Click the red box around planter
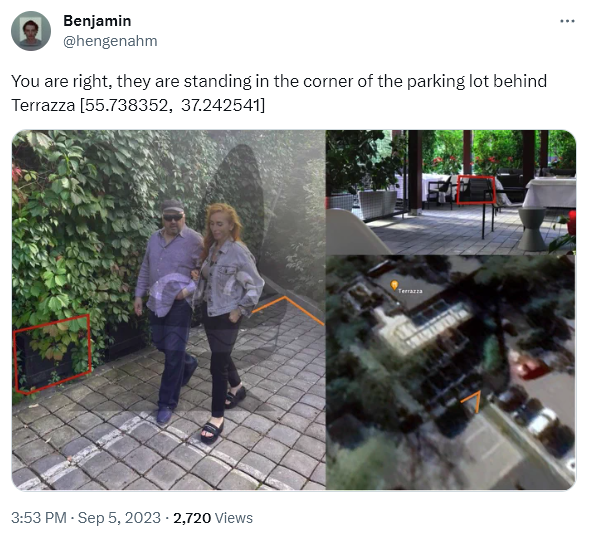 click(52, 354)
